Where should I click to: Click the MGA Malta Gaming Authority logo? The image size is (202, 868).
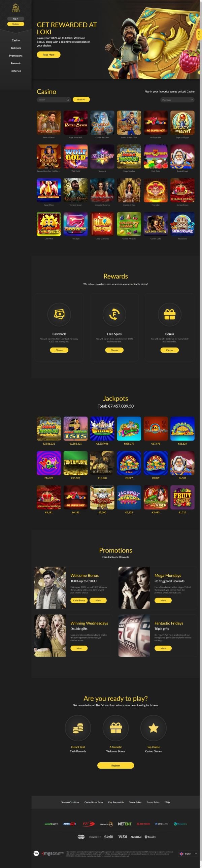tap(53, 854)
